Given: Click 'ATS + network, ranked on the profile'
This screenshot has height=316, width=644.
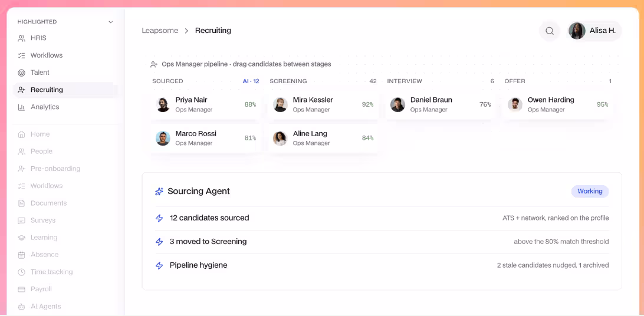Looking at the screenshot, I should coord(556,218).
